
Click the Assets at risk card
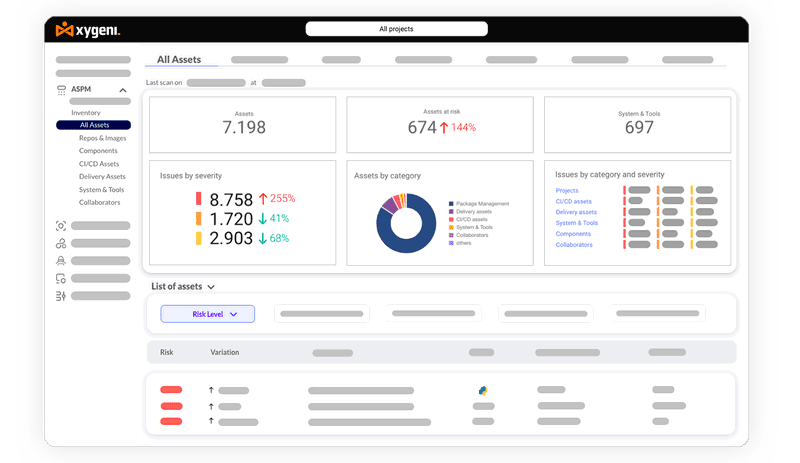click(x=441, y=124)
